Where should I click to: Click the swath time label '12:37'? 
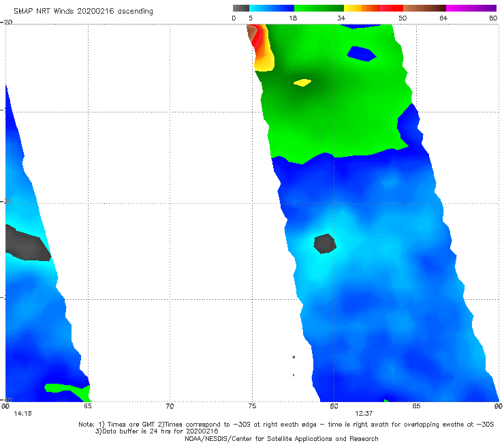click(364, 414)
